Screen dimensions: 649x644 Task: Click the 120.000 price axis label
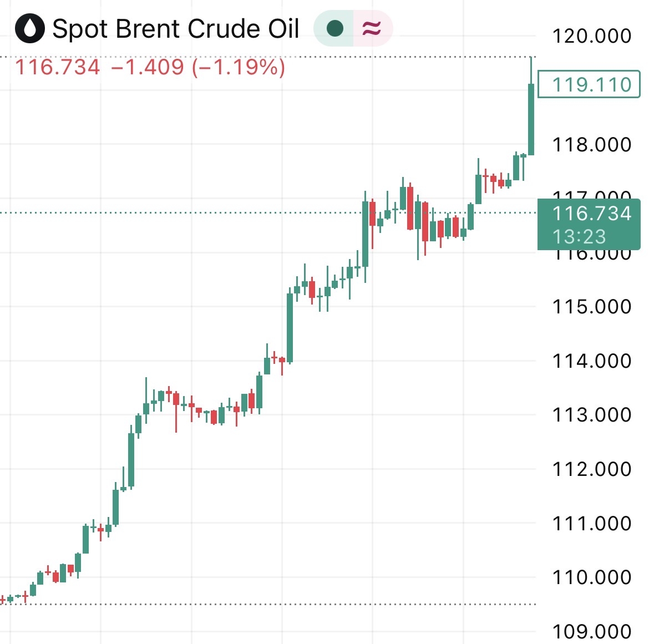[x=592, y=36]
